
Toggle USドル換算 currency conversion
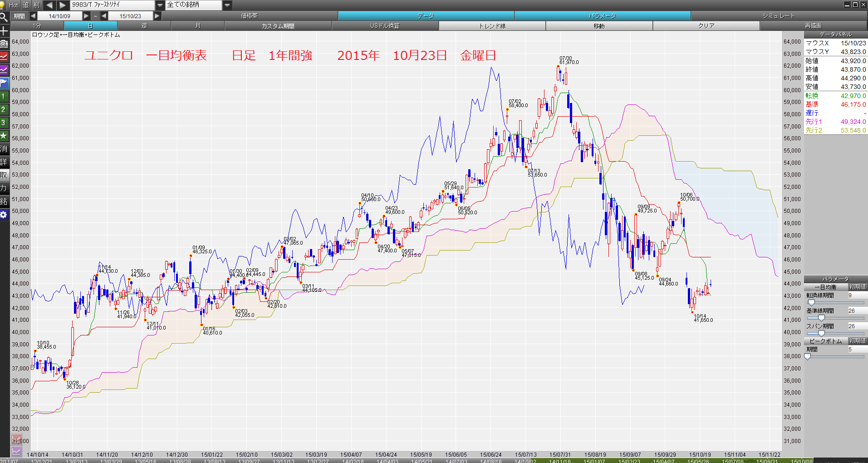385,26
